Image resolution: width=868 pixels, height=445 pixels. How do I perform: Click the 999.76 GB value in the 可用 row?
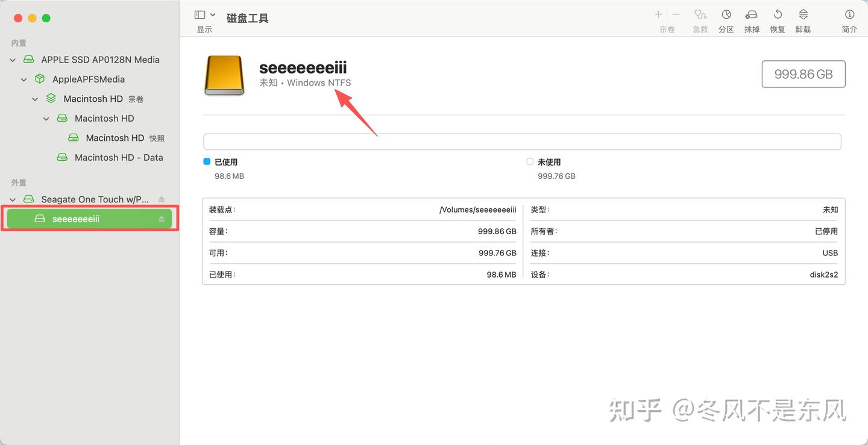point(497,253)
